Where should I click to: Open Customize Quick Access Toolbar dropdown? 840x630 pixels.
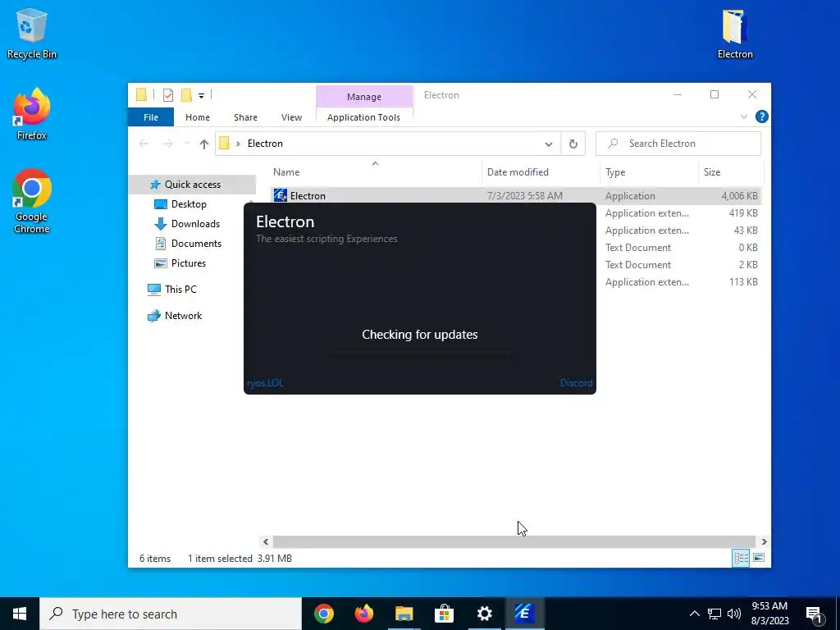click(x=202, y=96)
